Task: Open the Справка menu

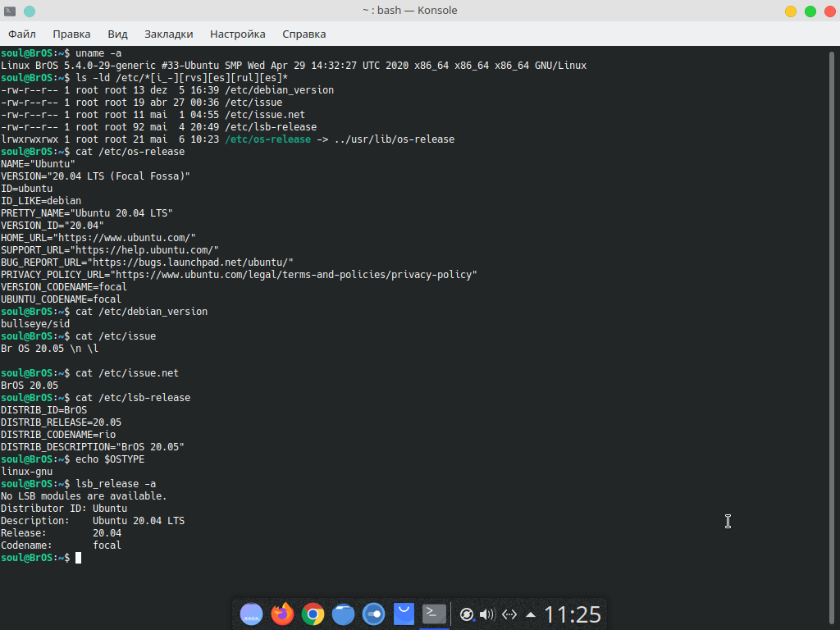Action: [x=304, y=34]
